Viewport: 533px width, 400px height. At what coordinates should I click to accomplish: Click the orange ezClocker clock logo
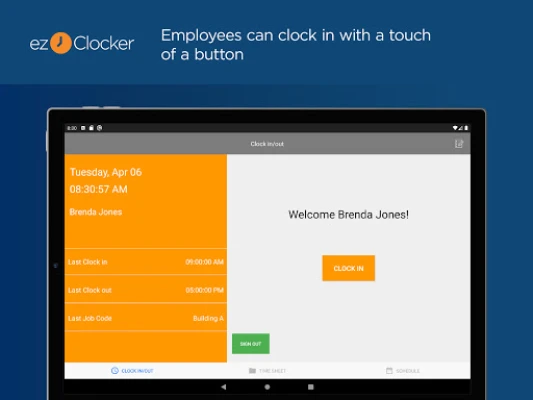pyautogui.click(x=61, y=43)
